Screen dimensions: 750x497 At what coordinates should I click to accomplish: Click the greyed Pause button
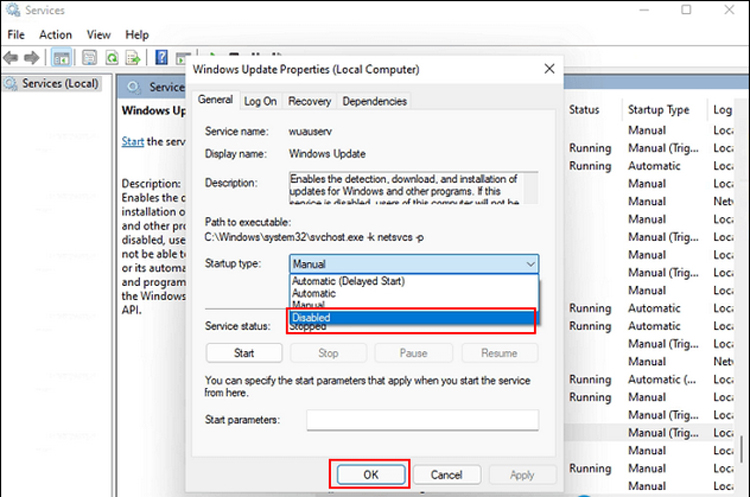pos(414,353)
